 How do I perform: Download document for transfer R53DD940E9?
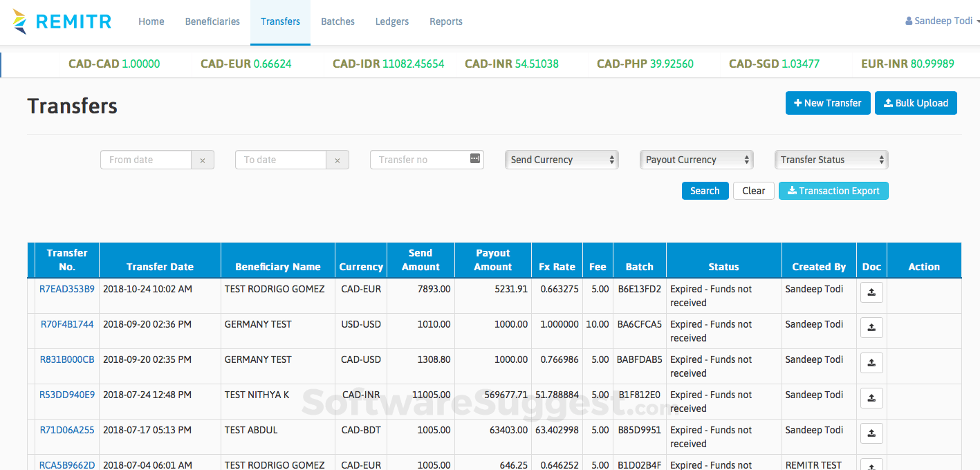click(x=871, y=397)
